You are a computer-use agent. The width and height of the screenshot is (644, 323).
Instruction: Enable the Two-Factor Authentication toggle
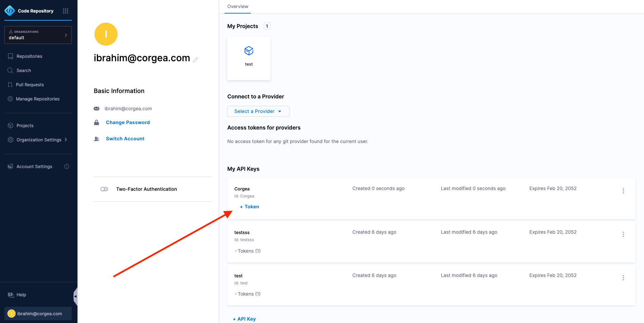(x=104, y=189)
